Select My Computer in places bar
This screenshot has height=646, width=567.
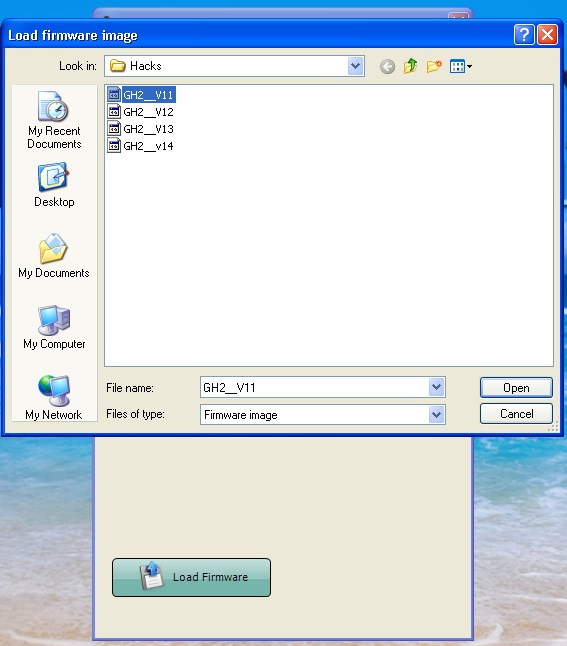[x=54, y=327]
